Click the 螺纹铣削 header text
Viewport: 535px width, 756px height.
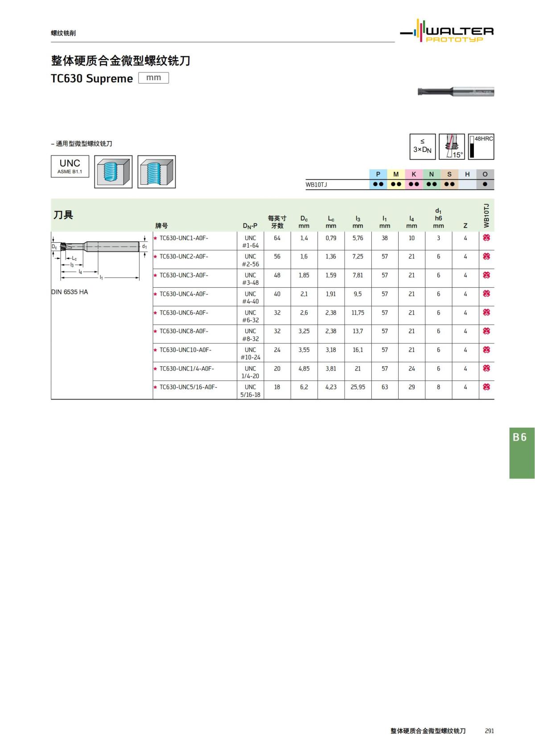[x=63, y=33]
